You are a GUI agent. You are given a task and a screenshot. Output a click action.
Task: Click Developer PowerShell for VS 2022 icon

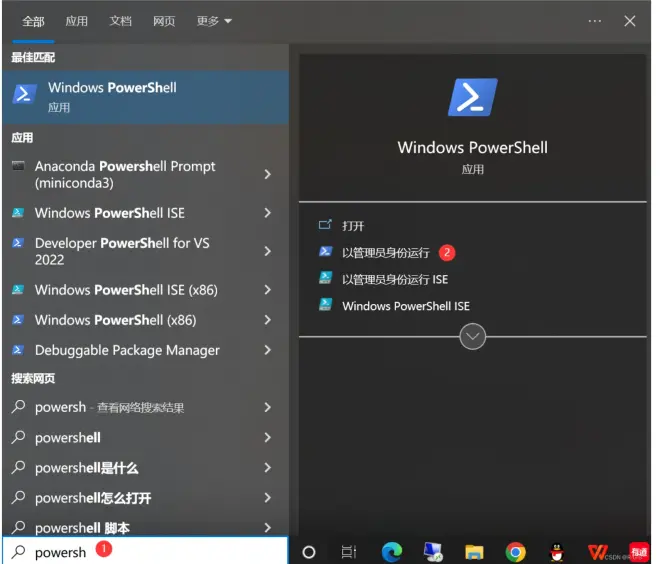tap(18, 243)
